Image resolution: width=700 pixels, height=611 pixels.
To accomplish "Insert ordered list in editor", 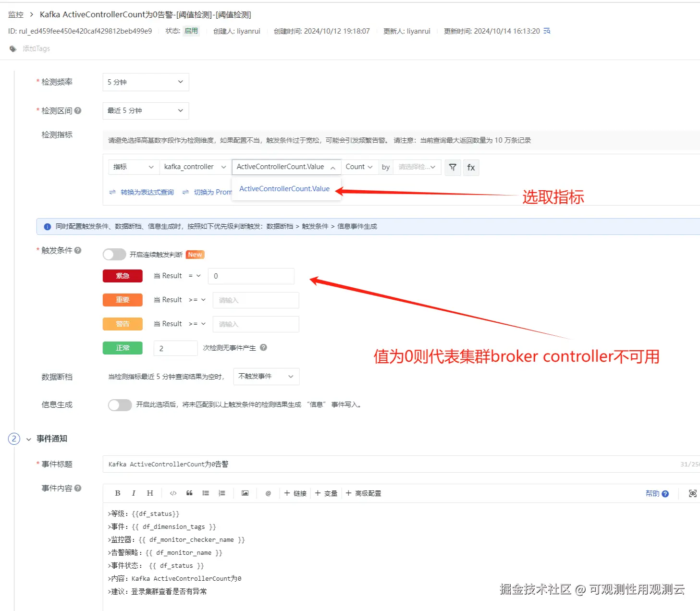I will (222, 493).
